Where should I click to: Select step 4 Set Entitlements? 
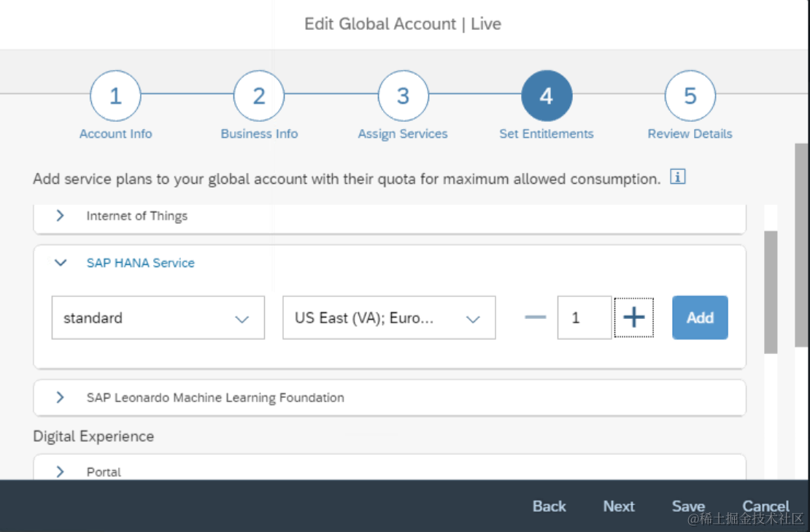click(x=547, y=96)
